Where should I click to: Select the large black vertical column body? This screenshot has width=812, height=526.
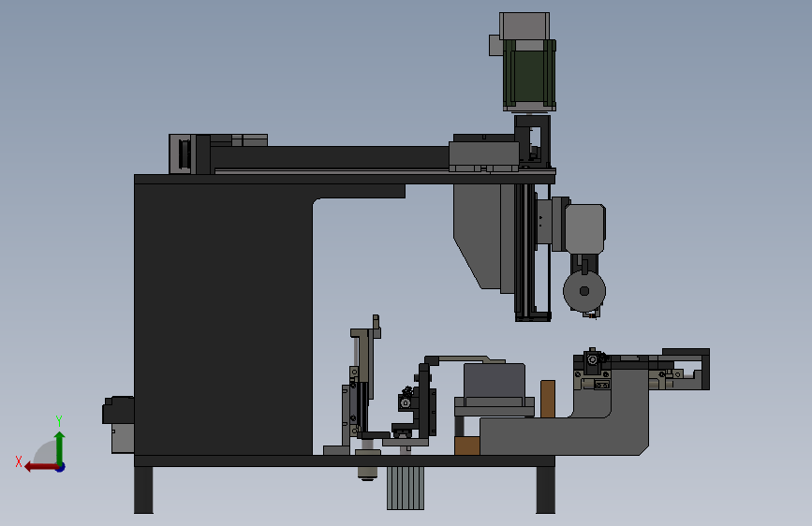(x=223, y=319)
